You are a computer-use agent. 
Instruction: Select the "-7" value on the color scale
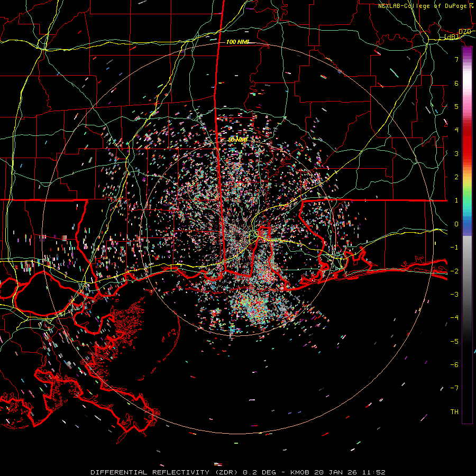point(454,388)
